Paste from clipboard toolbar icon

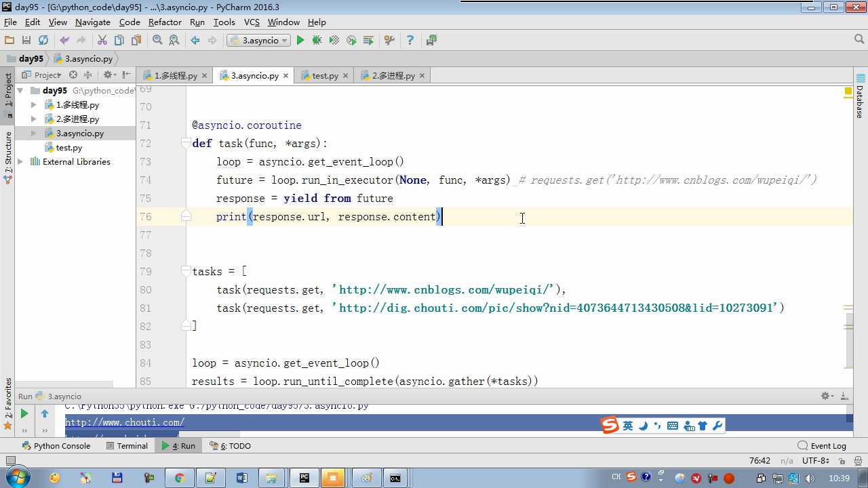pyautogui.click(x=136, y=41)
